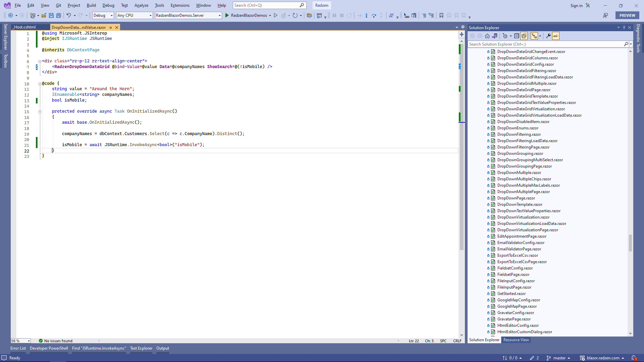The width and height of the screenshot is (644, 362).
Task: Select DropDownPage.razor in Solution Explorer
Action: 516,198
